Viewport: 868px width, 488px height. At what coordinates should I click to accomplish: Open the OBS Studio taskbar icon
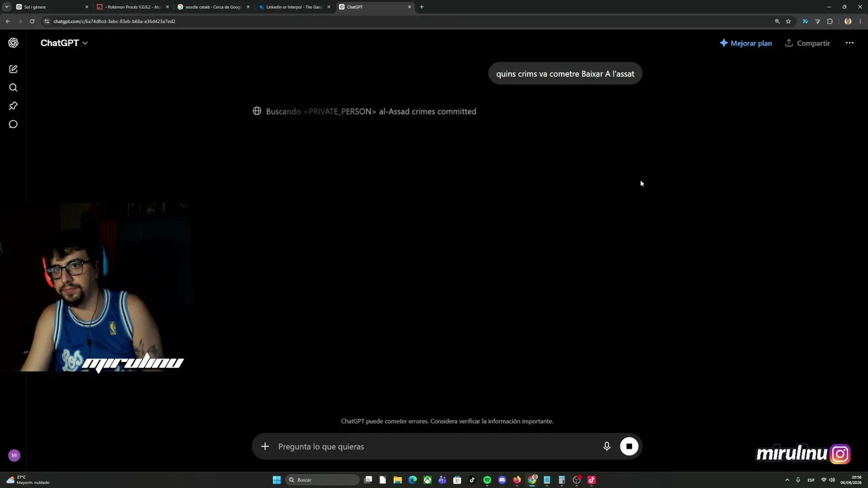click(576, 480)
